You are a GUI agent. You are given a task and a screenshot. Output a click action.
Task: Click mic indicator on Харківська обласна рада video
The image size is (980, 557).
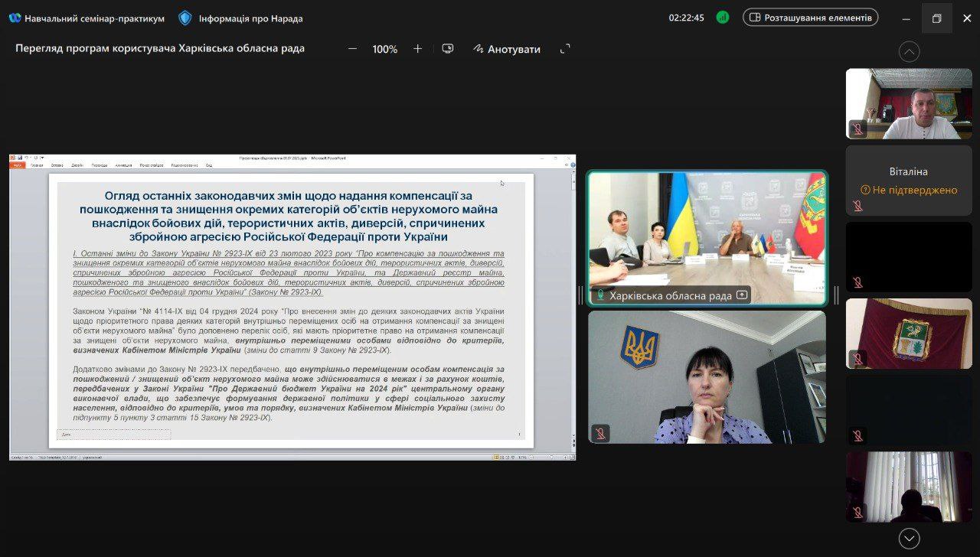[600, 295]
